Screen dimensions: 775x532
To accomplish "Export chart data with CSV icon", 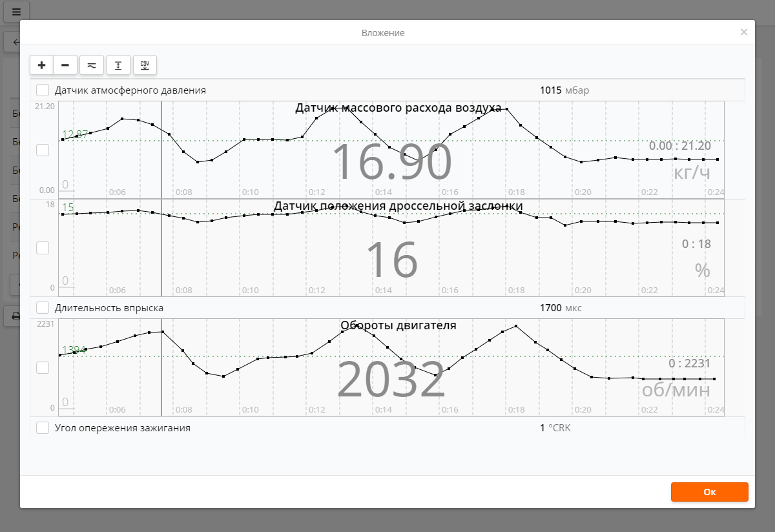I will tap(145, 65).
